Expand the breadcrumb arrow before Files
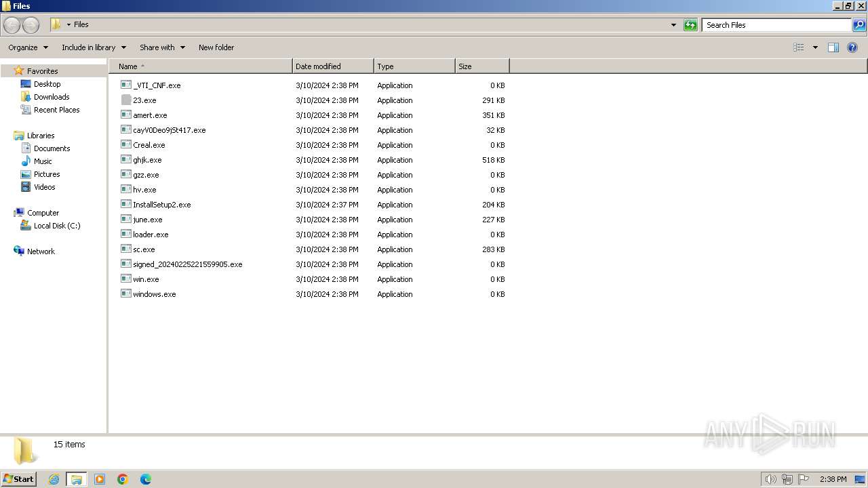 click(68, 25)
